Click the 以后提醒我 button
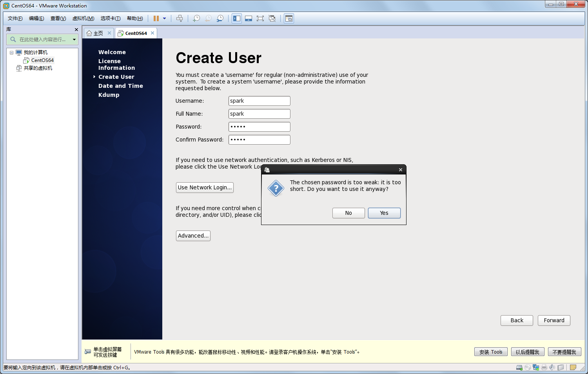 pyautogui.click(x=528, y=352)
